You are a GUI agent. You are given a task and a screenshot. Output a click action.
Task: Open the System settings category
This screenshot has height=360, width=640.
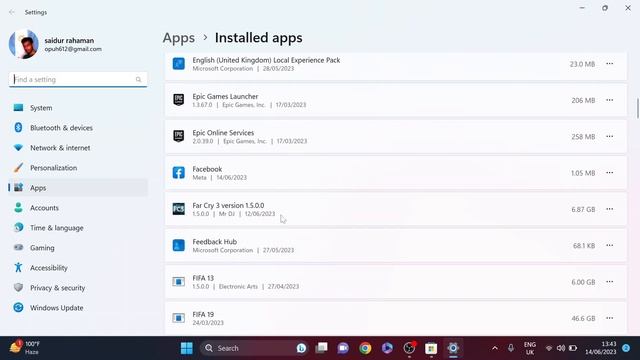click(x=78, y=108)
